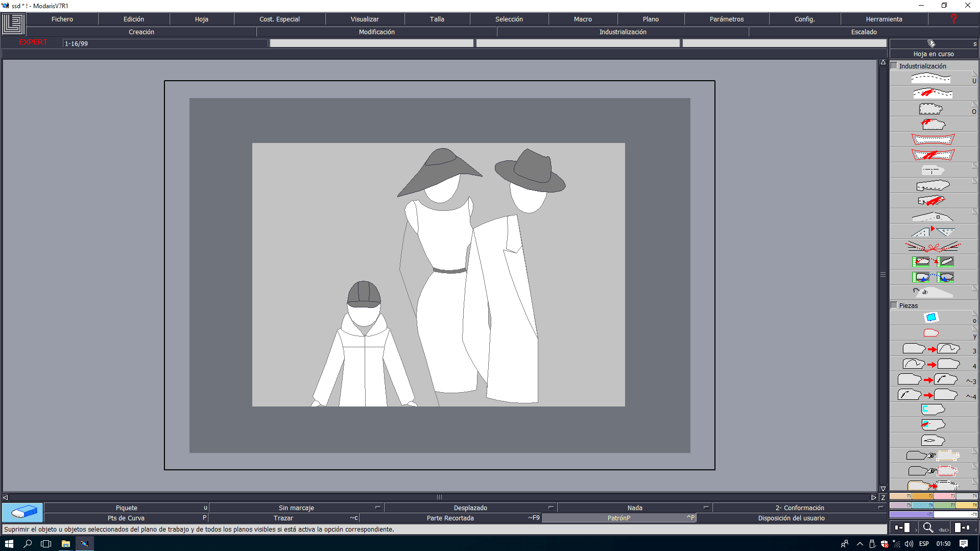Select the red arrows piece exchange tool
The width and height of the screenshot is (980, 551).
tap(933, 262)
